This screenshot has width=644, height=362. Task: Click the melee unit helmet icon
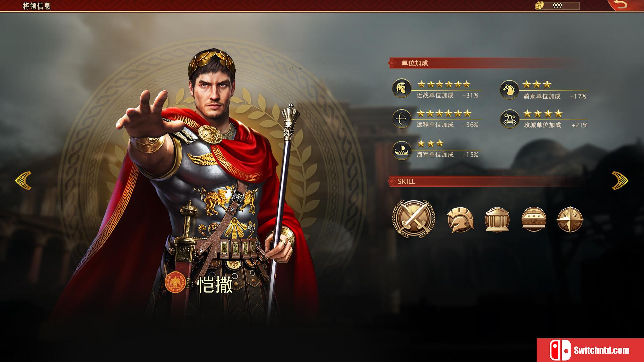point(401,88)
